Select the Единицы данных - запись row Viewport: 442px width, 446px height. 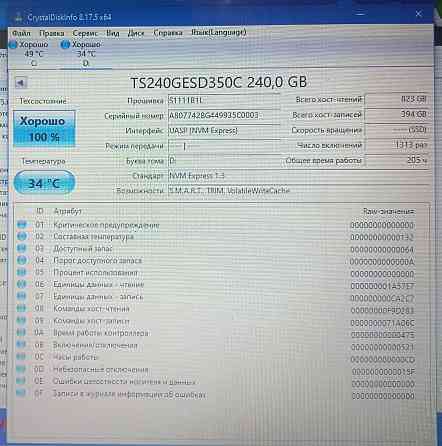click(x=215, y=297)
